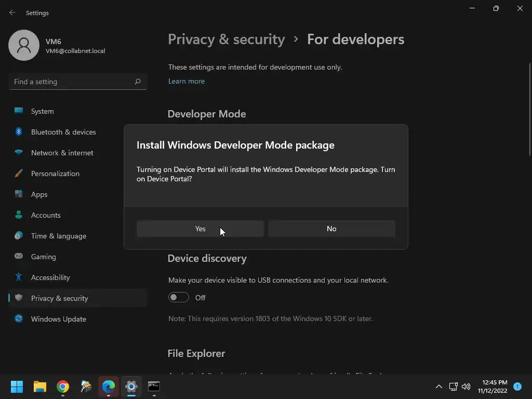
Task: Open the notification badge icon
Action: pyautogui.click(x=517, y=387)
